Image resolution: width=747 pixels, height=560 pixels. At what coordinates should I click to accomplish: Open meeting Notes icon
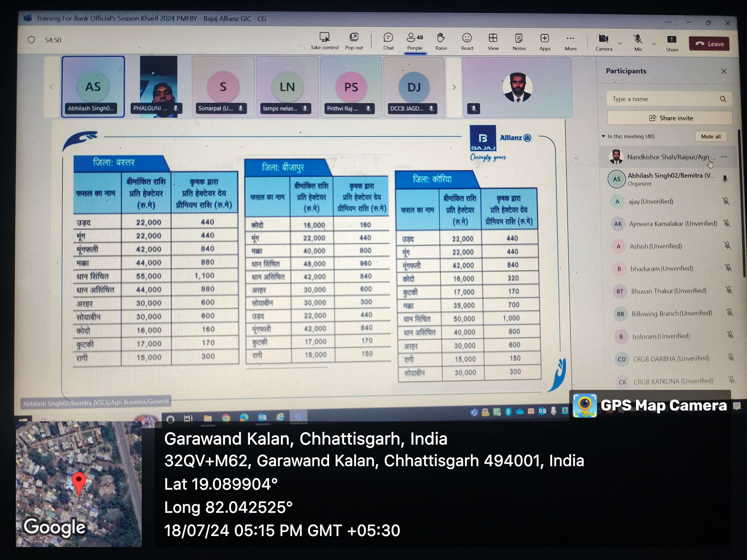click(519, 38)
